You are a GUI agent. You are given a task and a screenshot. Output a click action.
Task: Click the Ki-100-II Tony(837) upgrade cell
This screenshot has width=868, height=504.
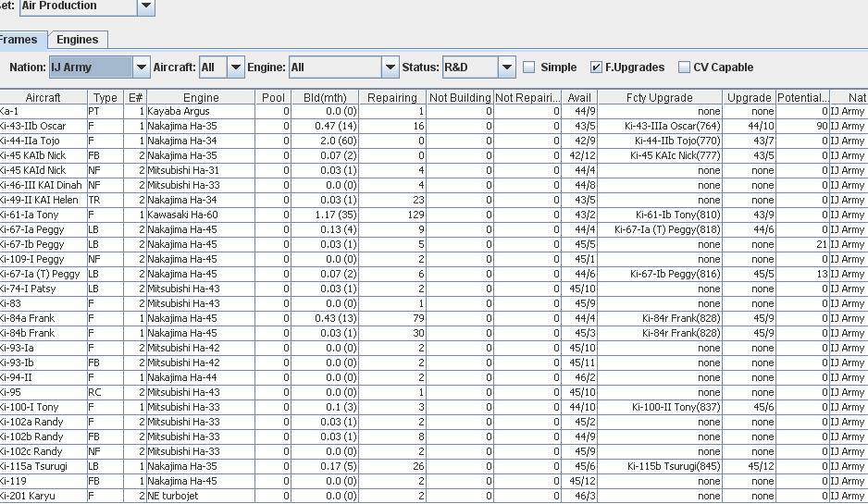(659, 407)
